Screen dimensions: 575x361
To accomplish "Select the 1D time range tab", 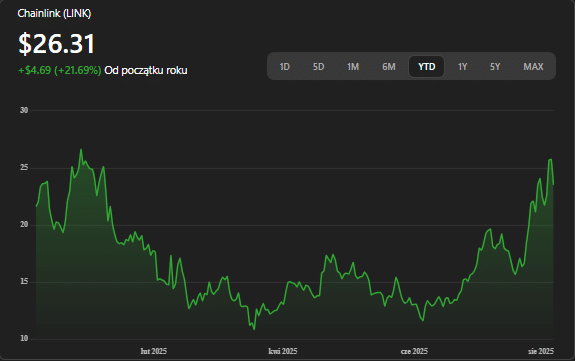I will (285, 66).
